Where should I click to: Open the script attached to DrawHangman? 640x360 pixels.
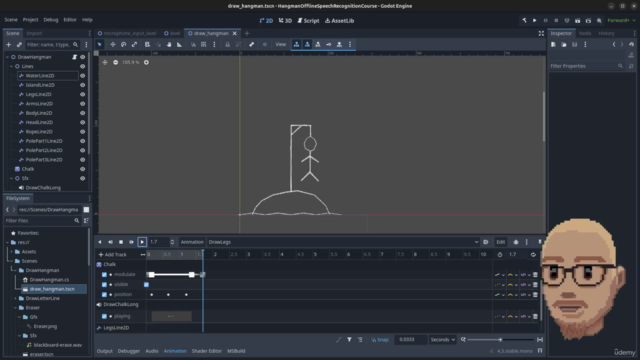click(x=74, y=57)
